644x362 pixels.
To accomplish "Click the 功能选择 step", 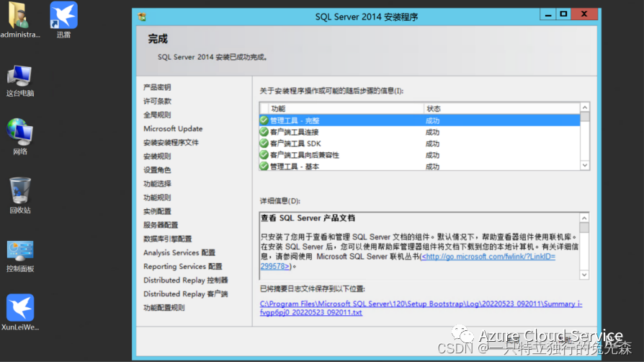I will [157, 183].
